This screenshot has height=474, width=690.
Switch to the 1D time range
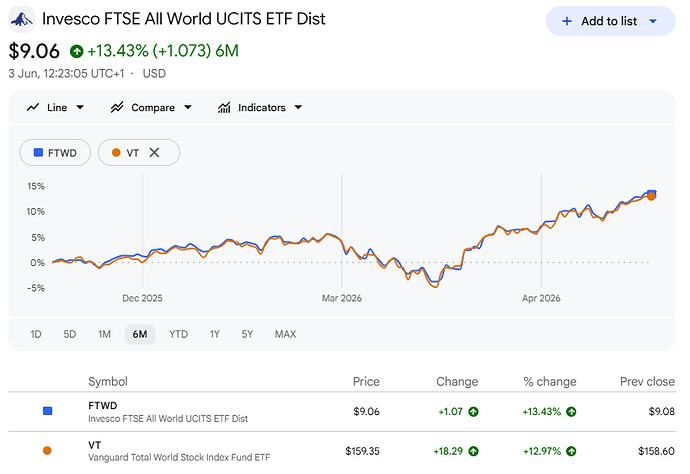click(36, 334)
